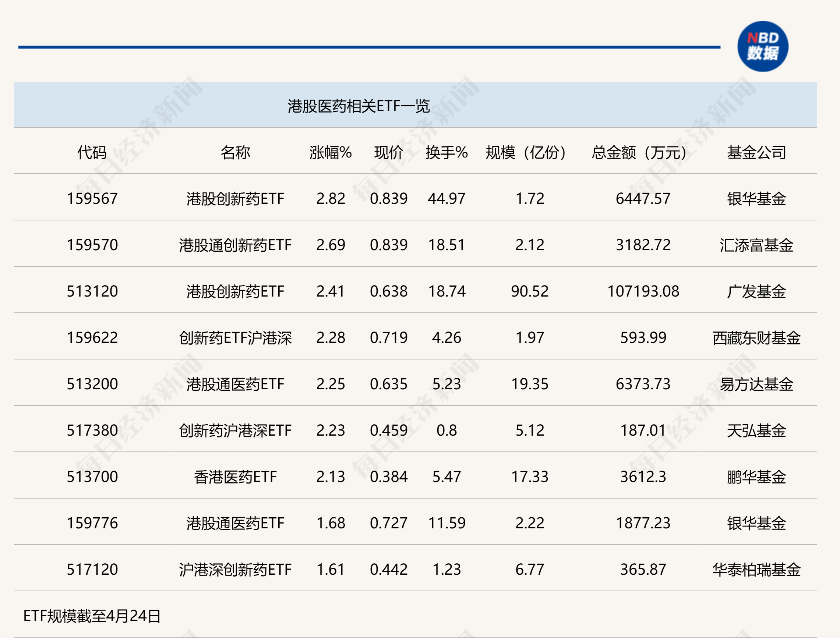The width and height of the screenshot is (840, 638).
Task: Select the footnote ETF规模截至4月24日
Action: coord(92,616)
